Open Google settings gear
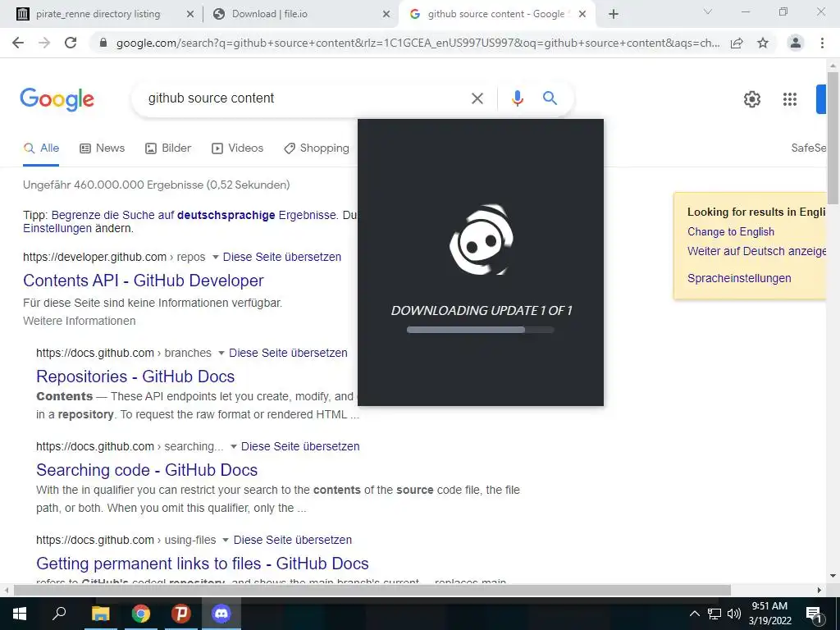The height and width of the screenshot is (630, 840). click(752, 99)
